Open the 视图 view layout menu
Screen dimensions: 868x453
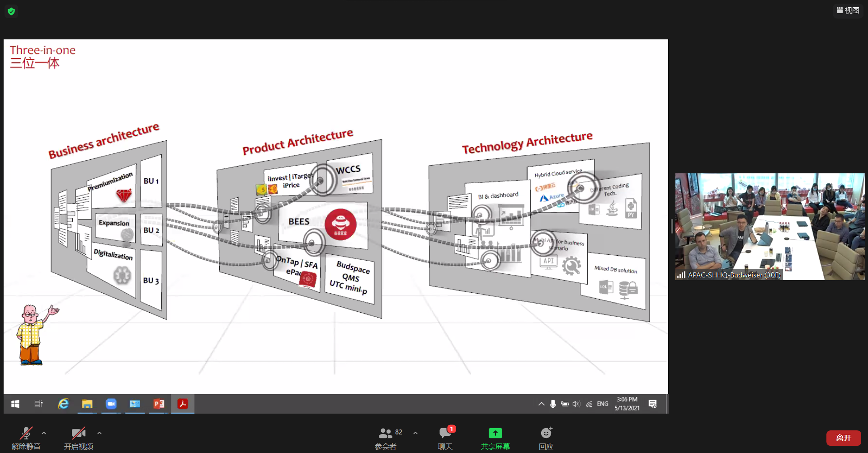click(x=848, y=10)
